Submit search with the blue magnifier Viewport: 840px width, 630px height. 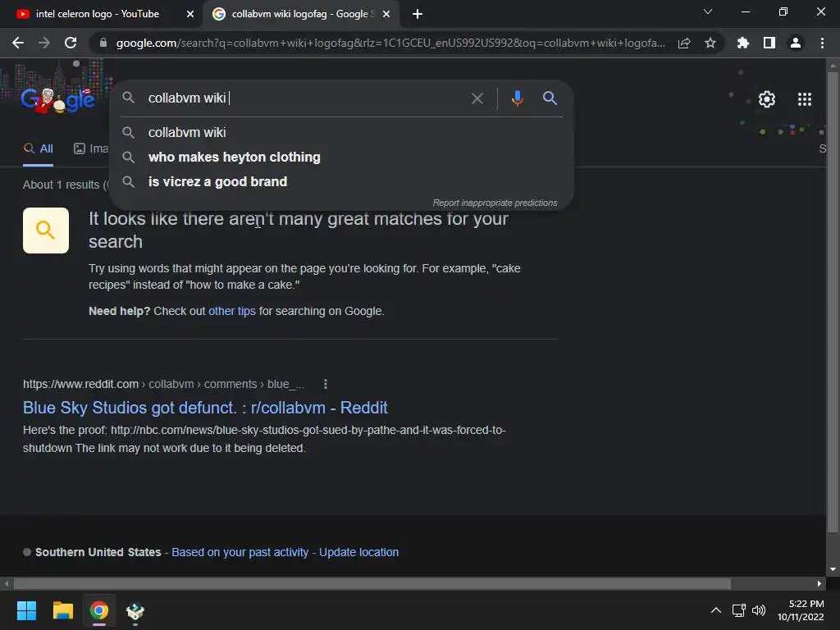point(550,98)
